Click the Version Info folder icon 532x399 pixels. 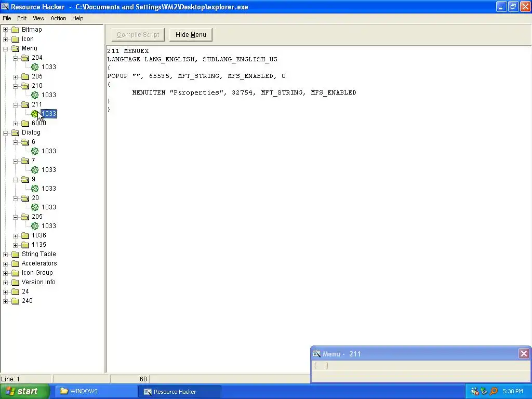pyautogui.click(x=15, y=282)
